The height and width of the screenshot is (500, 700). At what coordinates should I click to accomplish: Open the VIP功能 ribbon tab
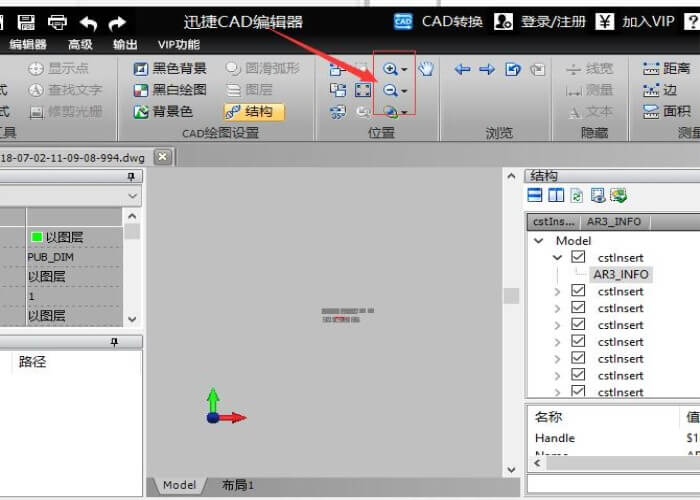pyautogui.click(x=179, y=44)
